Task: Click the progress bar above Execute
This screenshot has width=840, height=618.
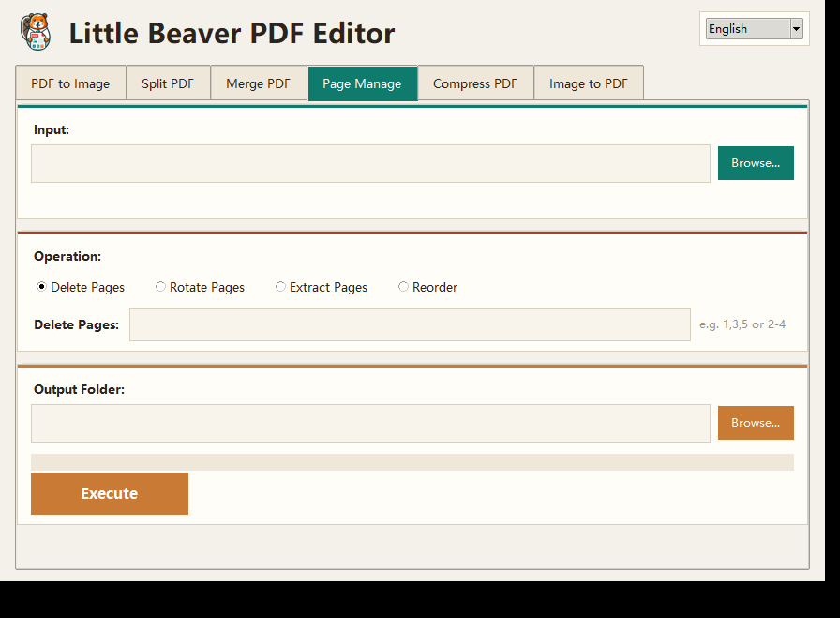Action: pyautogui.click(x=412, y=462)
